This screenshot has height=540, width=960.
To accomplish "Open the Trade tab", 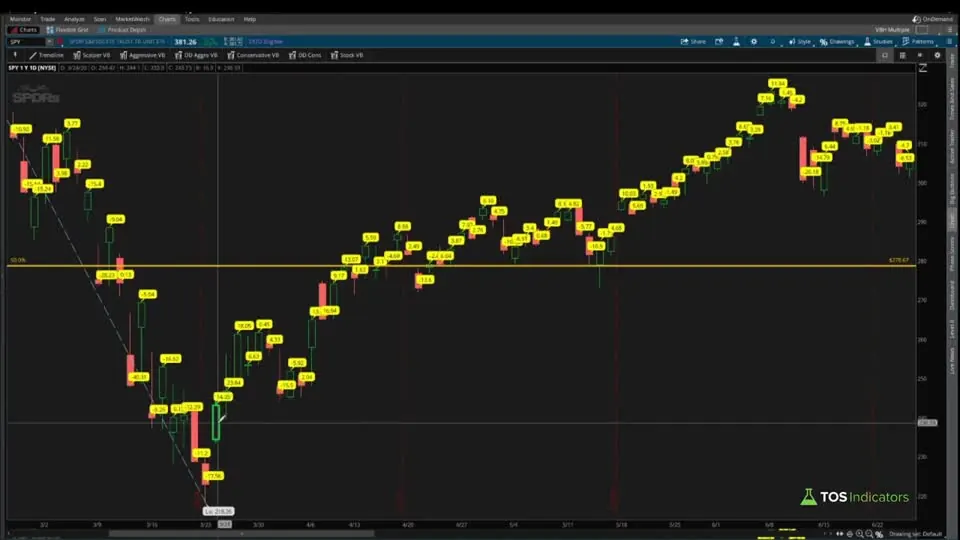I will click(x=48, y=19).
